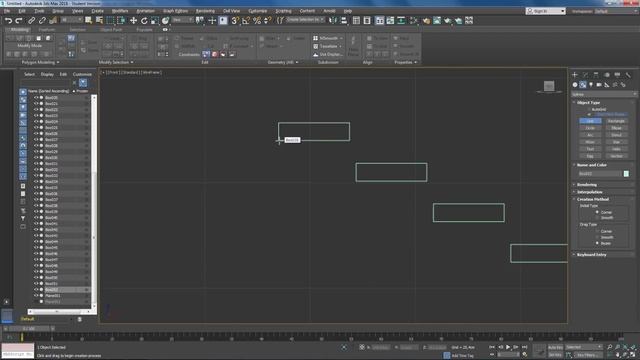Toggle the 3D Snaps icon
640x360 pixels.
pyautogui.click(x=235, y=20)
